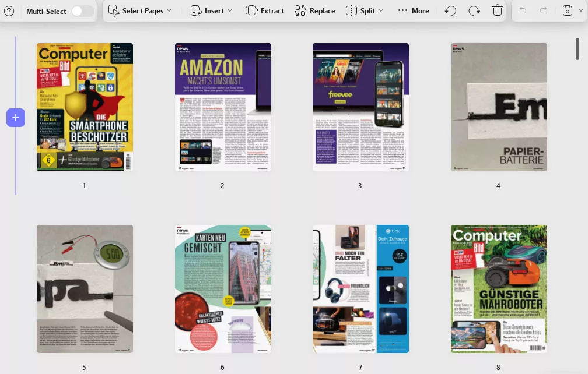Click the Extract page icon
The height and width of the screenshot is (374, 588).
251,10
